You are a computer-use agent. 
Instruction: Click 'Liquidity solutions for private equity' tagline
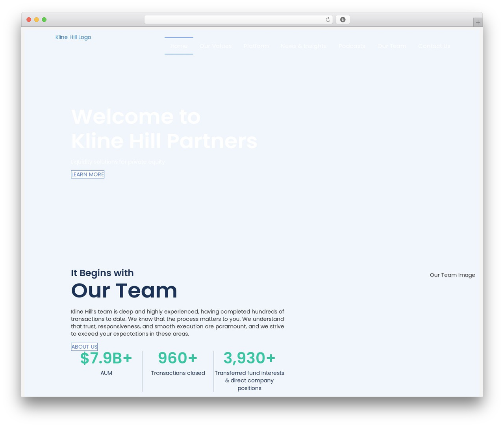(x=118, y=162)
